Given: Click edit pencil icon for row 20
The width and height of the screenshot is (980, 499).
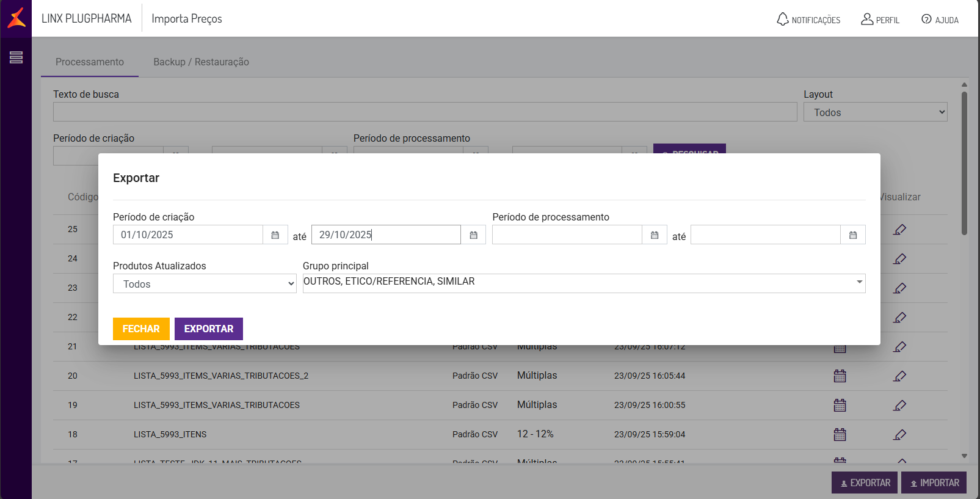Looking at the screenshot, I should (899, 376).
